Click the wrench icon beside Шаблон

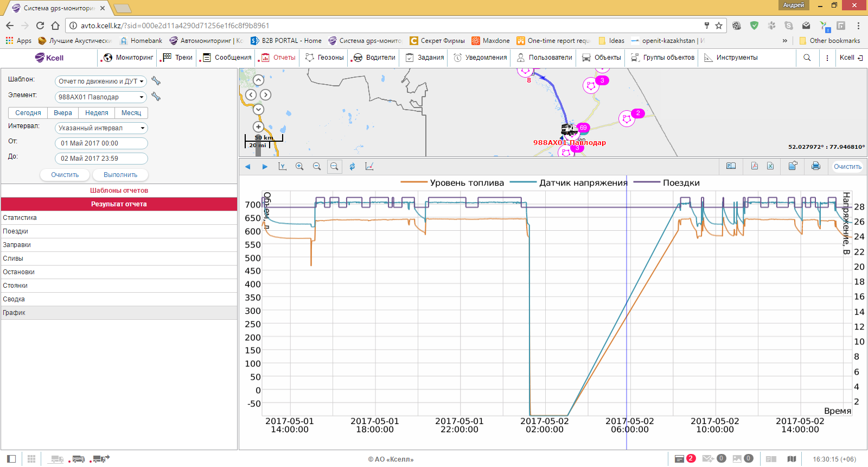(156, 81)
